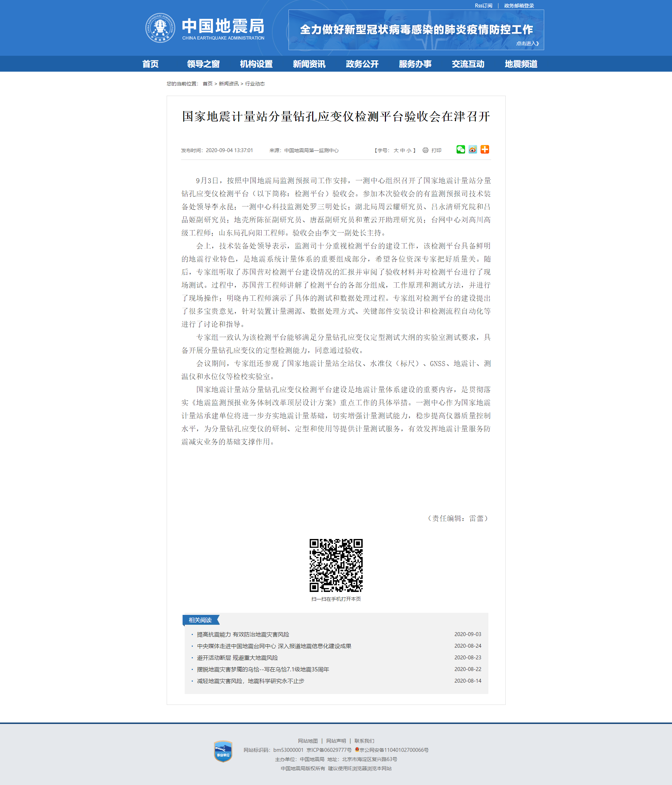The height and width of the screenshot is (785, 672).
Task: Open the 交流互动 section
Action: (468, 64)
